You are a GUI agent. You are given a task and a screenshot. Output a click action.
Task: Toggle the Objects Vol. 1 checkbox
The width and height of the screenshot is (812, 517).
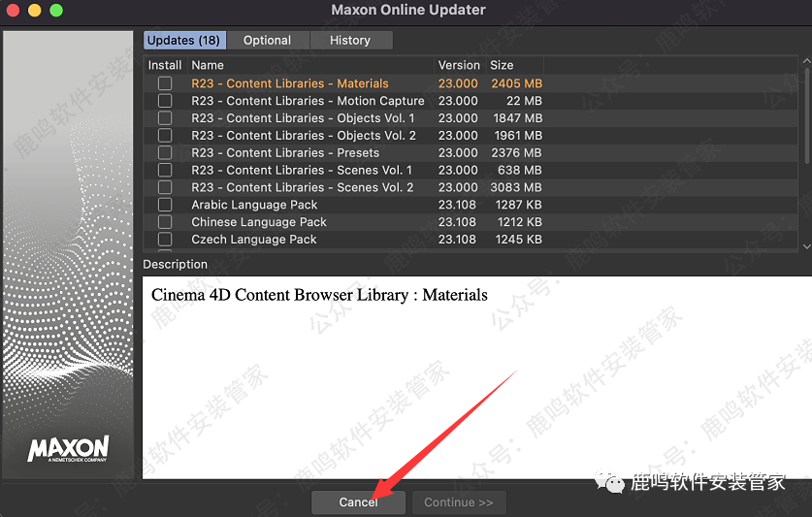pyautogui.click(x=165, y=118)
